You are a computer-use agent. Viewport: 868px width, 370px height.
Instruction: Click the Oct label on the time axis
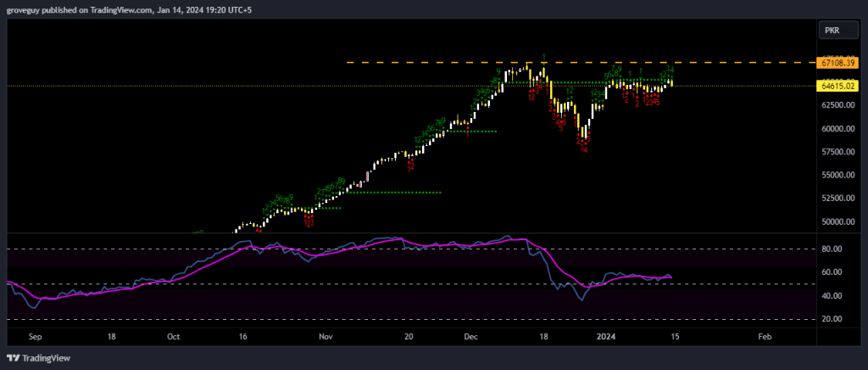click(173, 337)
